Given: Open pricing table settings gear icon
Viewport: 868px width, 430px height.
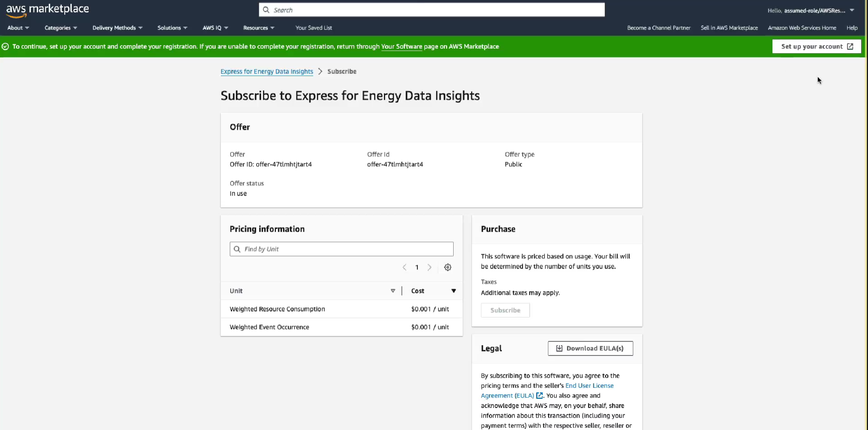Looking at the screenshot, I should point(448,267).
